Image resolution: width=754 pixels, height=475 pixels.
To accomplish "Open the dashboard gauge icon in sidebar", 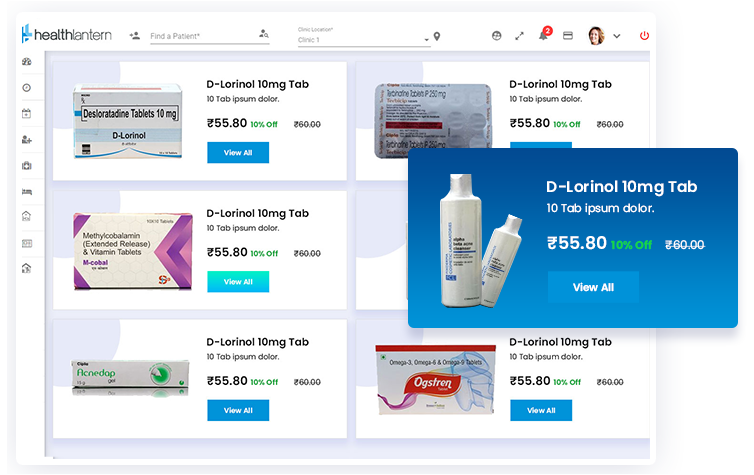I will (27, 62).
